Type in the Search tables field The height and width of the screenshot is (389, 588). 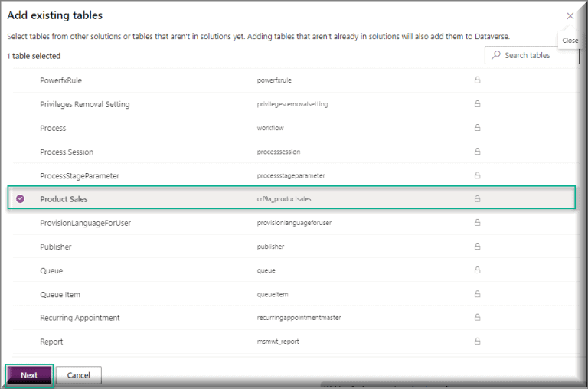537,55
